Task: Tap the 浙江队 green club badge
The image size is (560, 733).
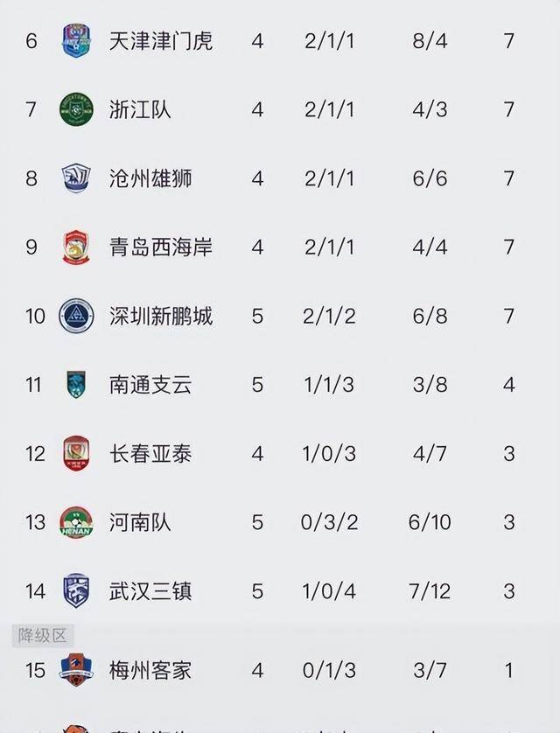Action: 76,109
